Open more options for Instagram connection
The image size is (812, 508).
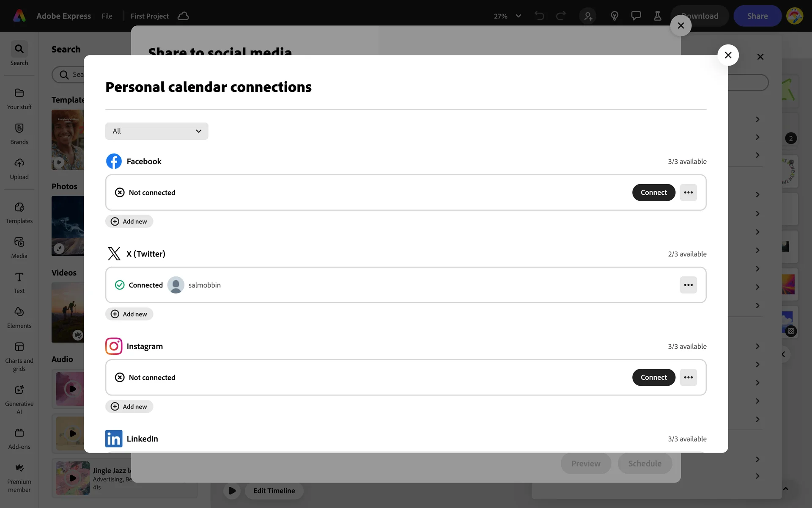pyautogui.click(x=688, y=378)
